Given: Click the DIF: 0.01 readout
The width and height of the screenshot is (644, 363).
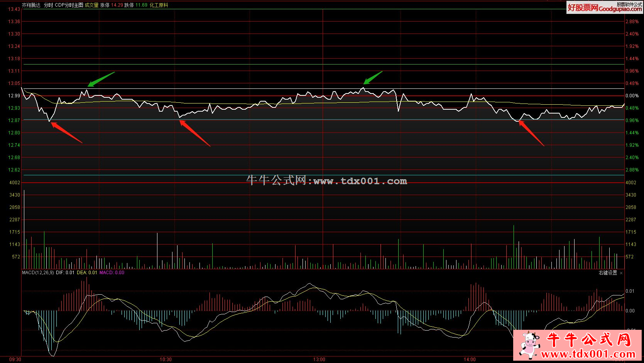Looking at the screenshot, I should [x=65, y=273].
